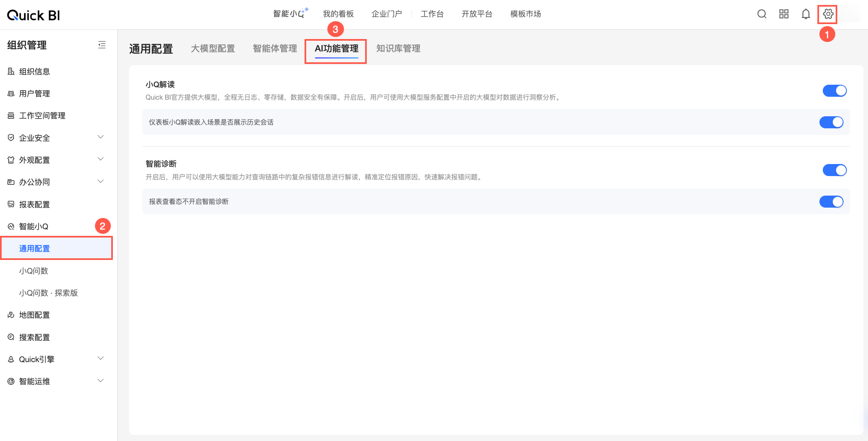Click the 办公协同 icon

coord(11,182)
